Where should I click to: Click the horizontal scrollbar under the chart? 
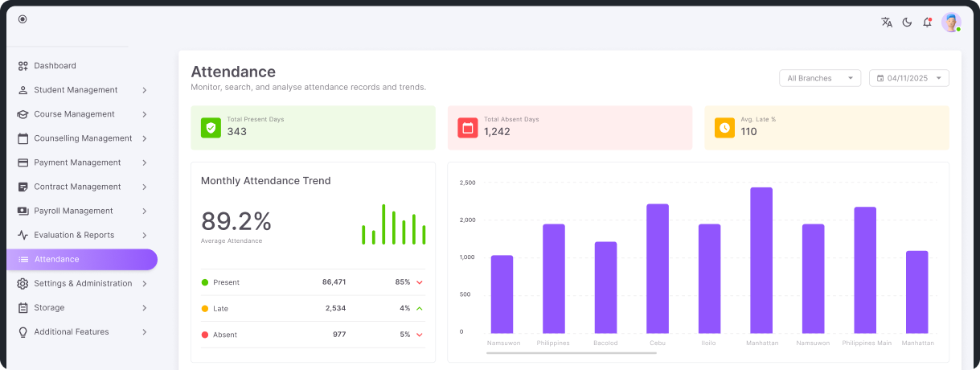571,352
